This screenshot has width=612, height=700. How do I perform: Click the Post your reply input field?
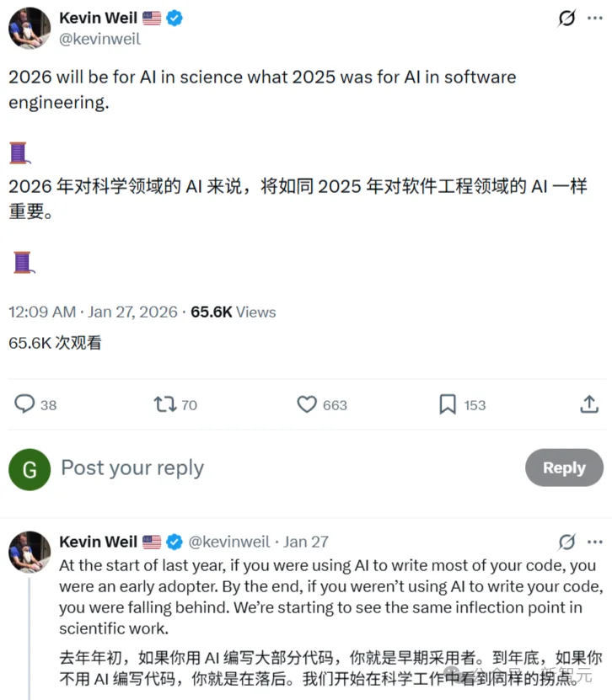[132, 468]
